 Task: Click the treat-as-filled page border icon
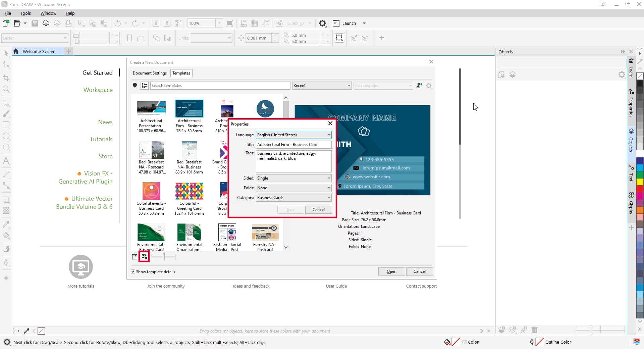click(x=339, y=38)
